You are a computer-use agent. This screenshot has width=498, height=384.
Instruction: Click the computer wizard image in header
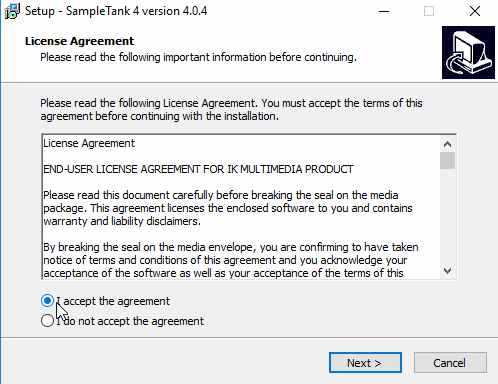pyautogui.click(x=468, y=53)
